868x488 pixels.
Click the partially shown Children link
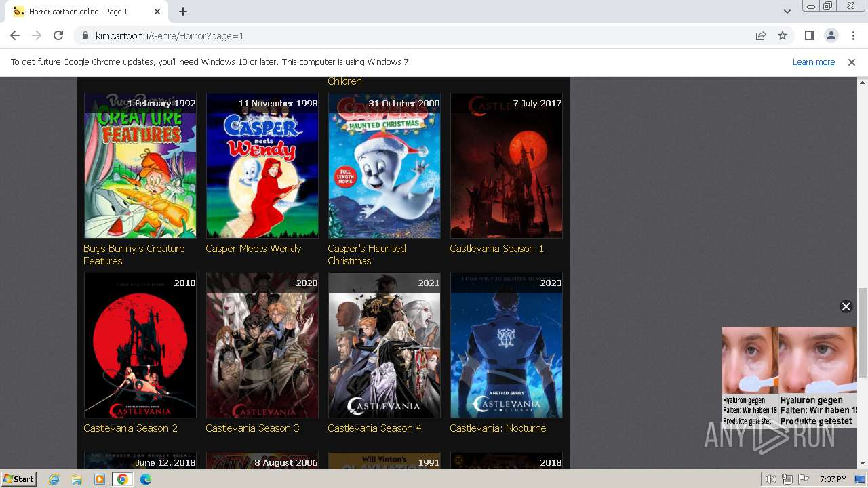pos(344,81)
